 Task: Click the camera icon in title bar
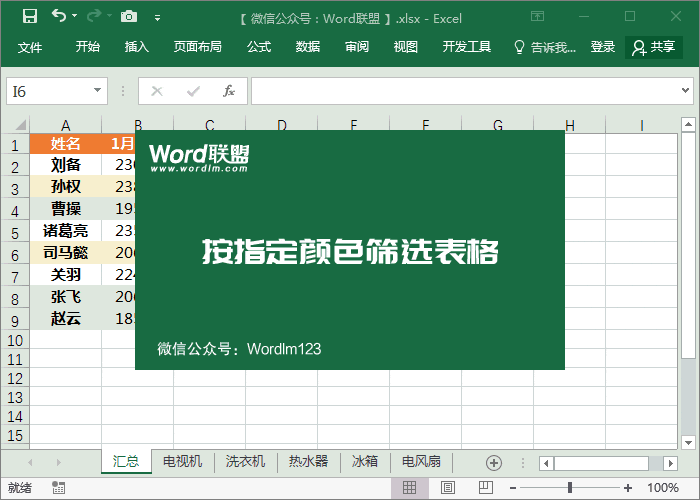pos(128,17)
